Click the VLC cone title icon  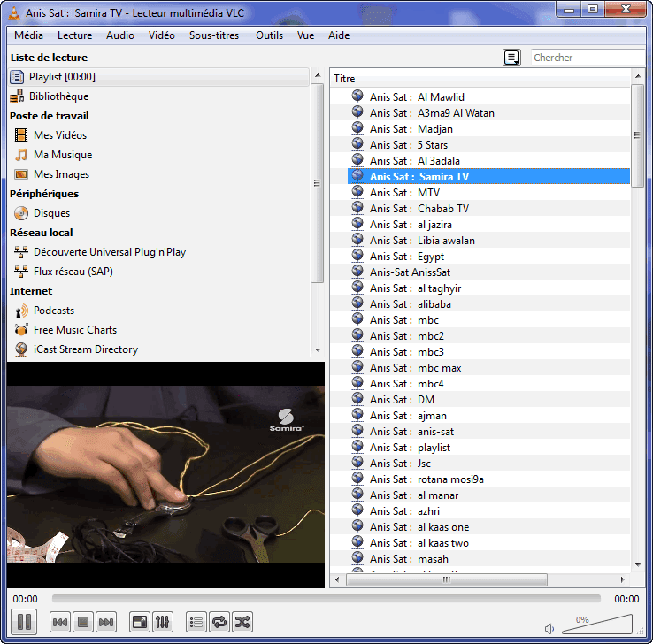[14, 13]
